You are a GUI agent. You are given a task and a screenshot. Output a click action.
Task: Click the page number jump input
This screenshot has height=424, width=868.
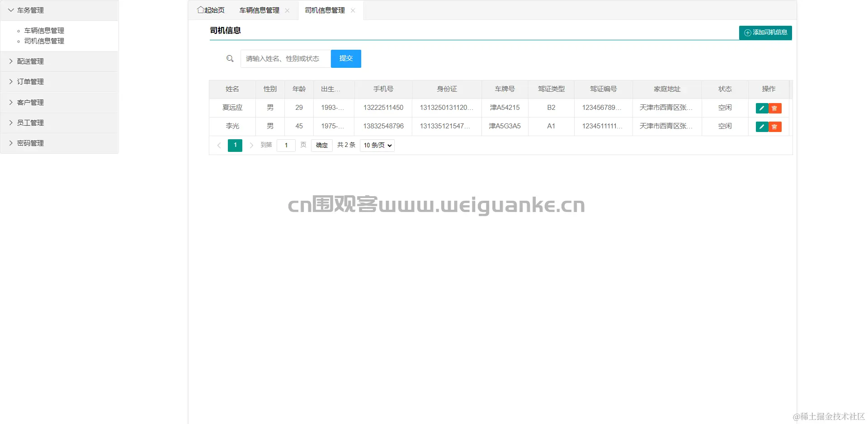pos(286,145)
